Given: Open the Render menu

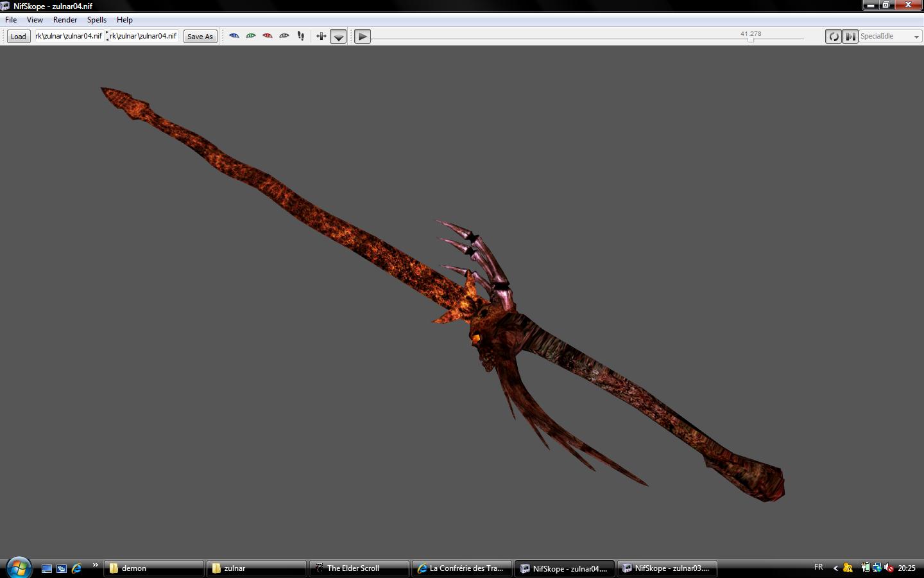Looking at the screenshot, I should point(65,20).
